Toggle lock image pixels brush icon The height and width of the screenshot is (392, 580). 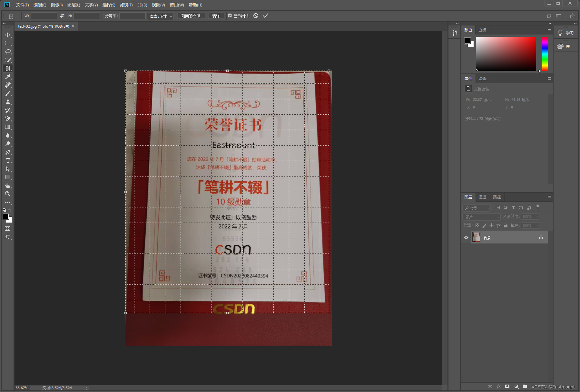tap(484, 225)
